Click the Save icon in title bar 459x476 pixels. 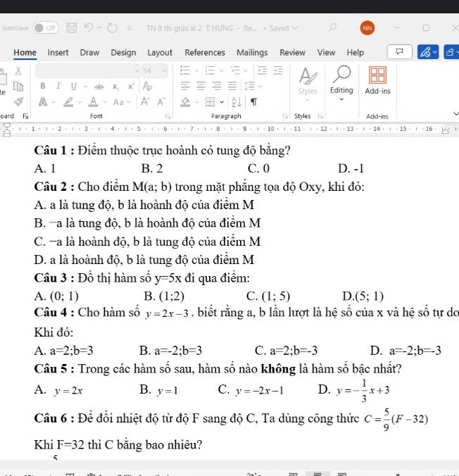pos(71,28)
